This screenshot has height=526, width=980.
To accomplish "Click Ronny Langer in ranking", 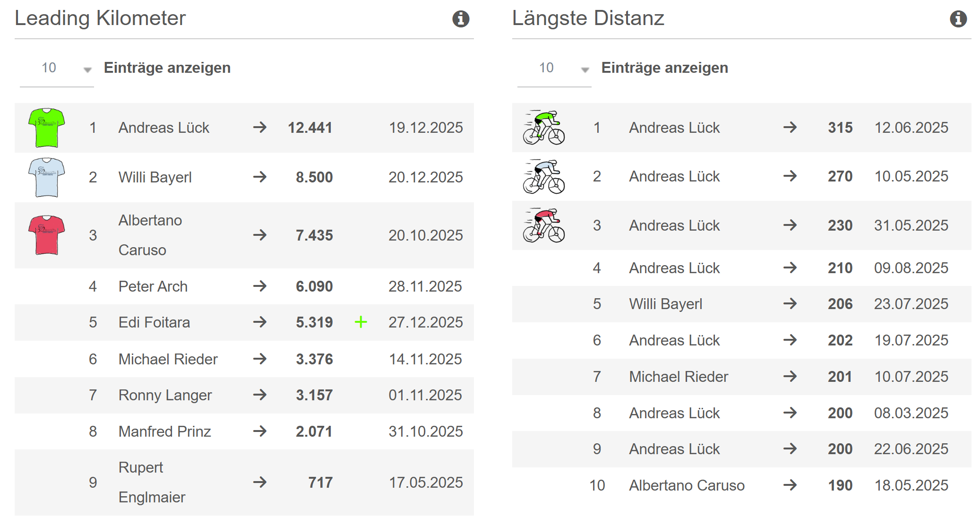I will 165,395.
